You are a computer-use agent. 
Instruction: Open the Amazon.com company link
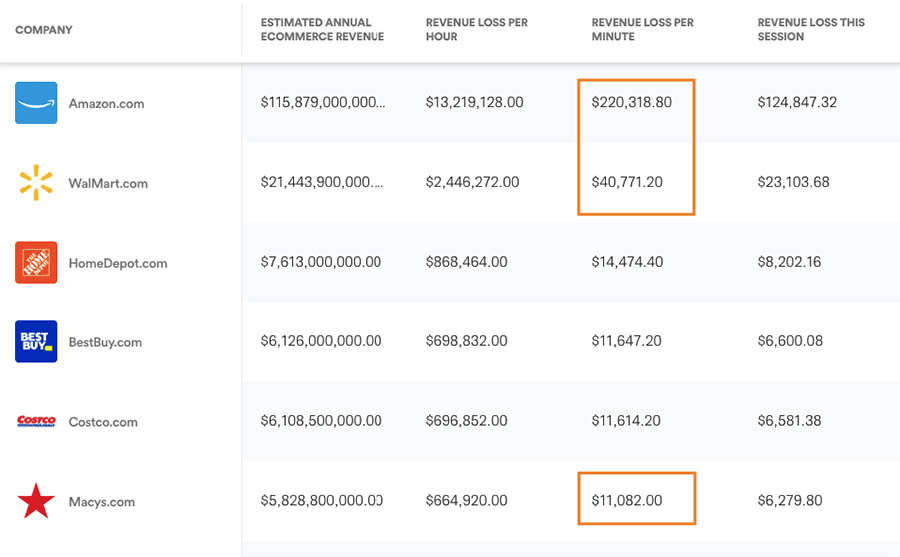click(x=106, y=104)
